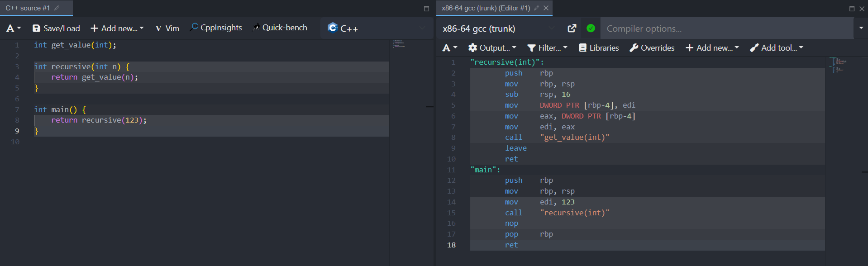Image resolution: width=868 pixels, height=266 pixels.
Task: Close the compiler pane stack
Action: [x=862, y=9]
